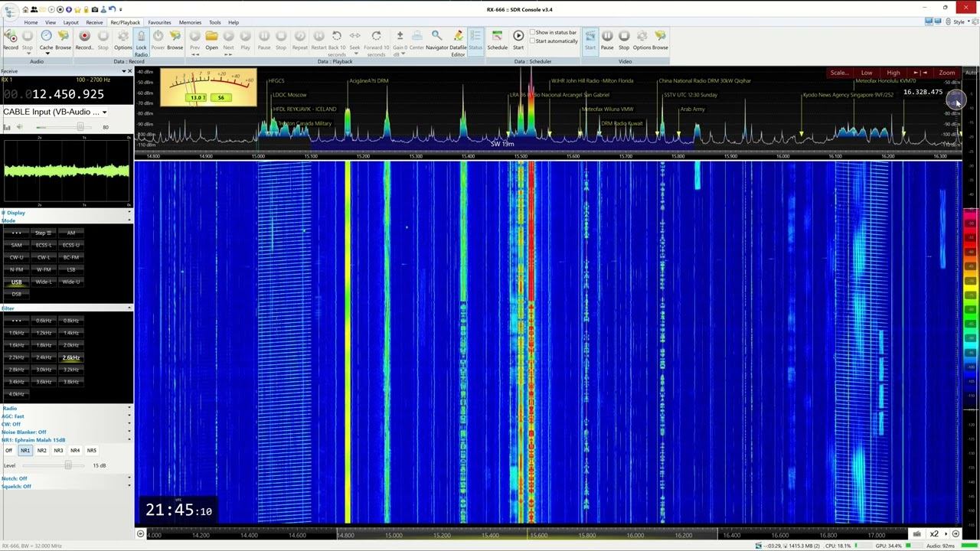Set filter to 3.0kHz
Screen dimensions: 980x551
[x=44, y=370]
